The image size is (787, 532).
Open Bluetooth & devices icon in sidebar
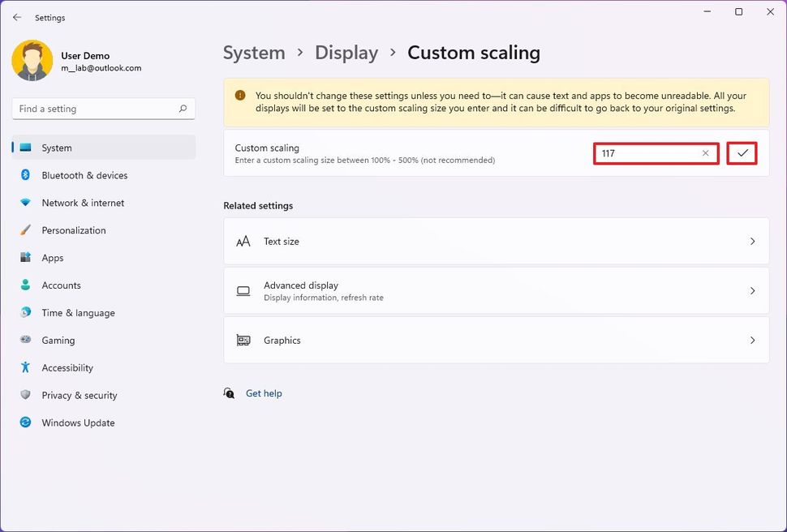[25, 175]
